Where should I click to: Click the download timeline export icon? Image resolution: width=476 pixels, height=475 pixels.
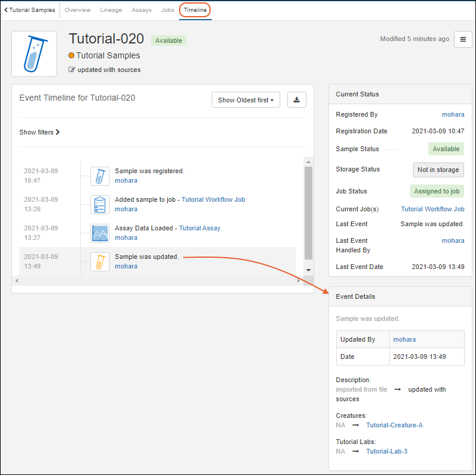coord(296,100)
